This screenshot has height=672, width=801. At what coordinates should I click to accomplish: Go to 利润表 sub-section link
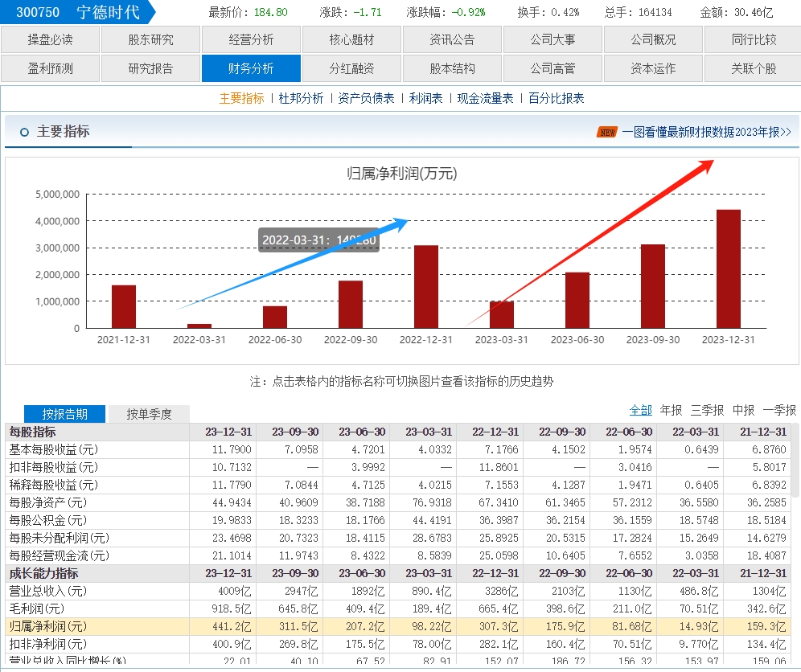[425, 99]
